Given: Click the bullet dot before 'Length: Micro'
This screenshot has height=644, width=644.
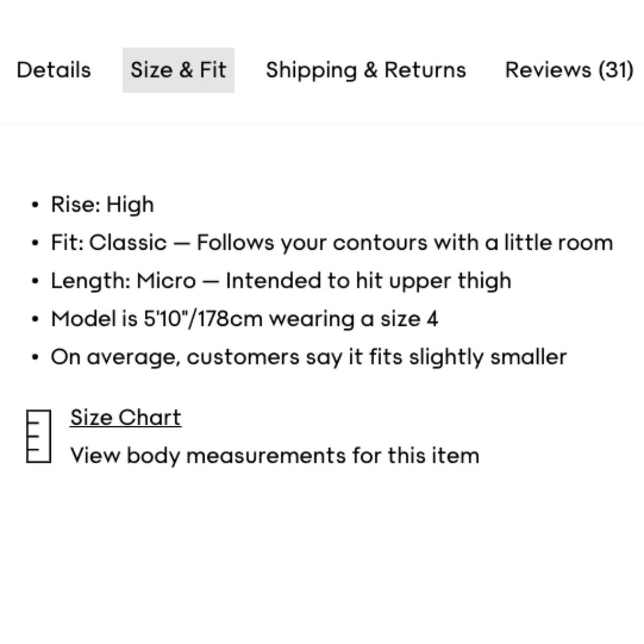Looking at the screenshot, I should tap(35, 281).
